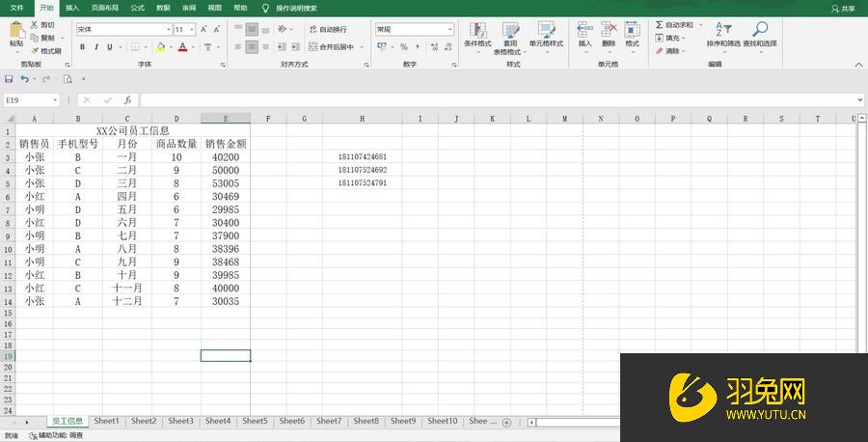Open Conditional Formatting (条件格式)
This screenshot has height=442, width=868.
(477, 38)
